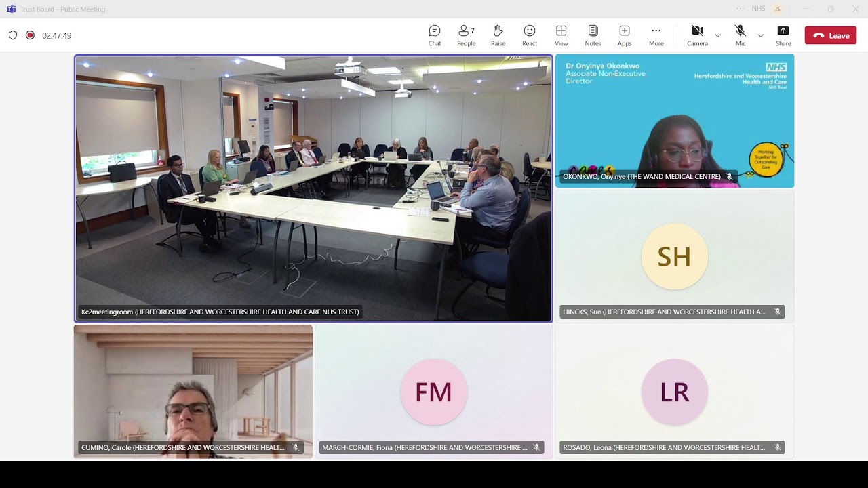Expand Mic options dropdown arrow
868x488 pixels.
[760, 35]
